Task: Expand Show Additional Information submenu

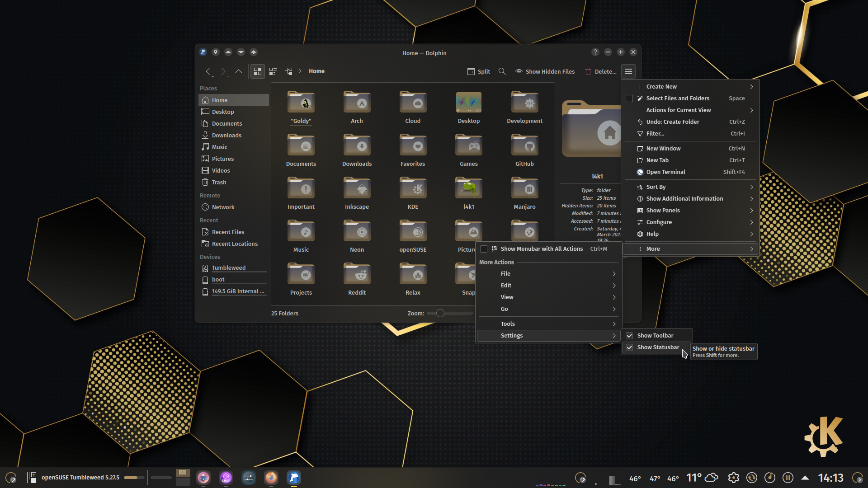Action: click(x=691, y=198)
